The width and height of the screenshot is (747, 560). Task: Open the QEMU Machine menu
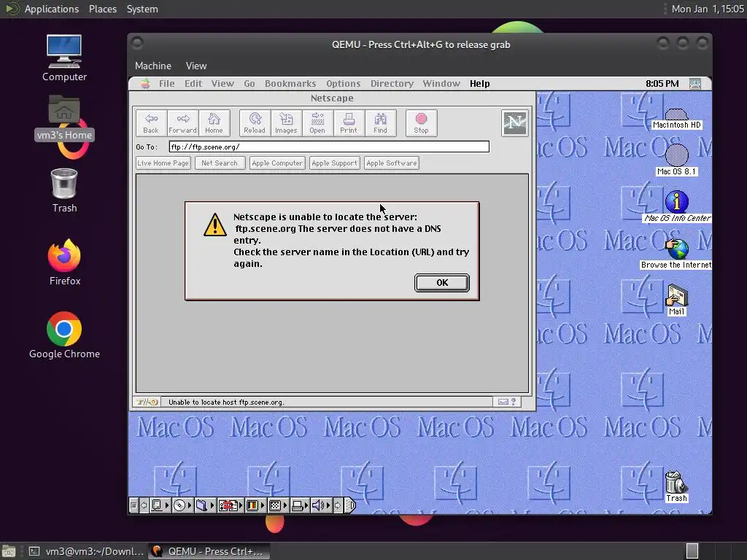pos(153,66)
